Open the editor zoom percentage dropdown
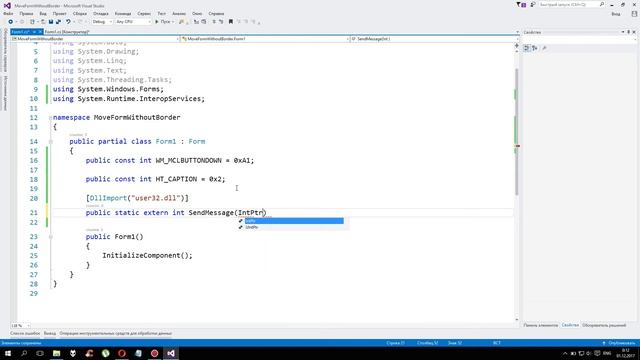Image resolution: width=640 pixels, height=360 pixels. click(20, 326)
